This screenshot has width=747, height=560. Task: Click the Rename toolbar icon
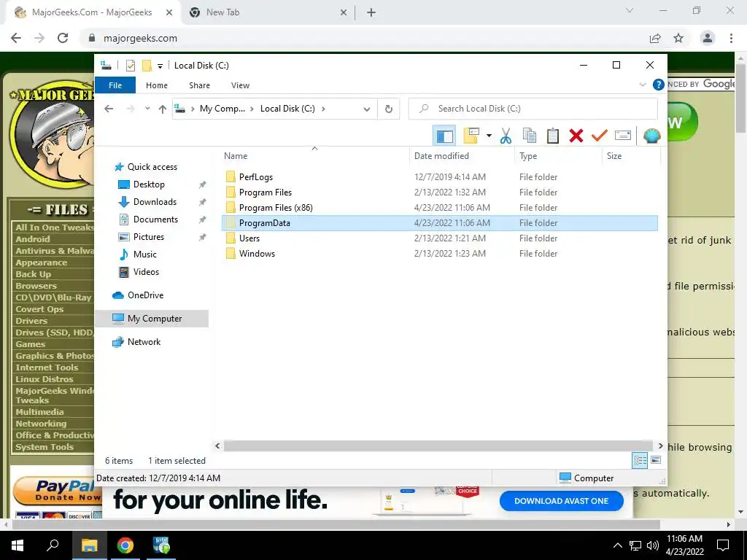click(x=623, y=136)
